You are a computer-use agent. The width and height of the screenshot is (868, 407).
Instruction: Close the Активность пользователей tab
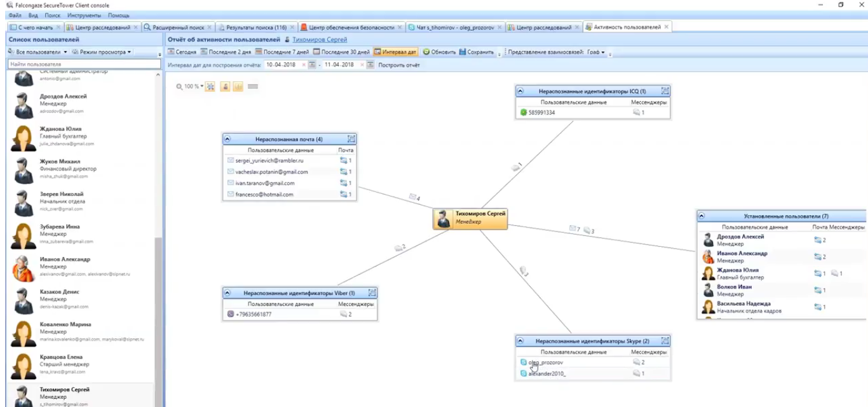[x=666, y=27]
